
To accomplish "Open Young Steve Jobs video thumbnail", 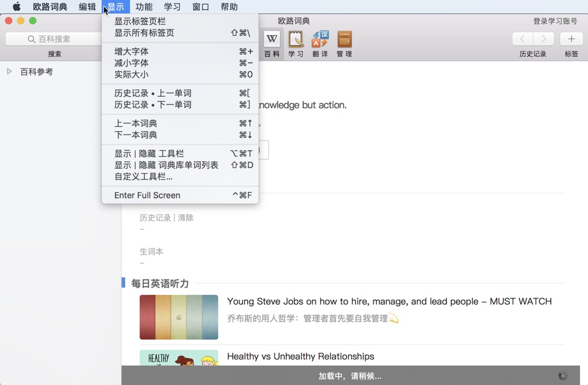I will (x=179, y=317).
